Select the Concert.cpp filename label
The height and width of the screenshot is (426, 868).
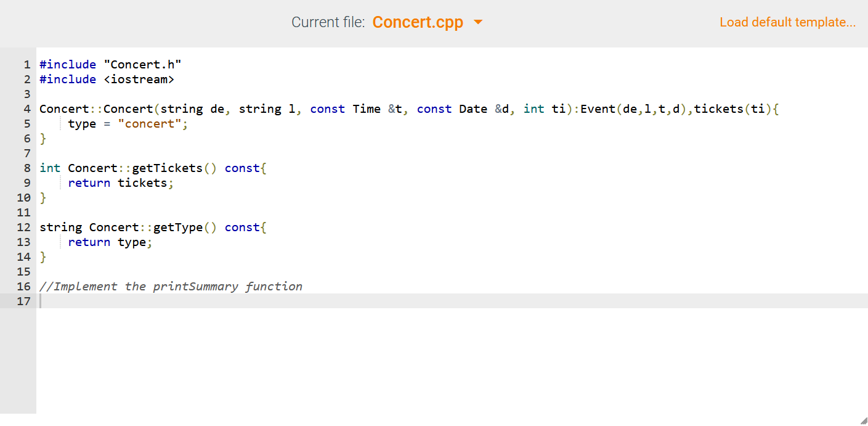(x=418, y=22)
